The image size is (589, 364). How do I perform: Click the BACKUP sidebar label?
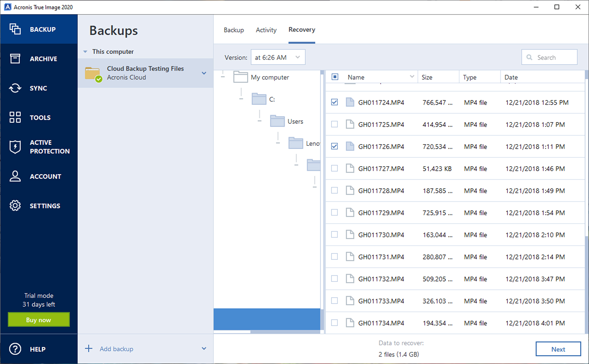[43, 29]
